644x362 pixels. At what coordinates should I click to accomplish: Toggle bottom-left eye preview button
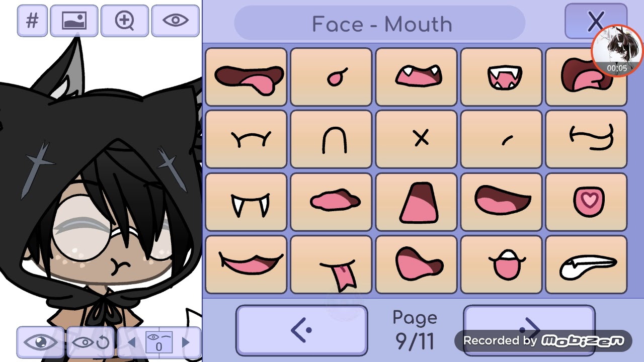pos(41,342)
